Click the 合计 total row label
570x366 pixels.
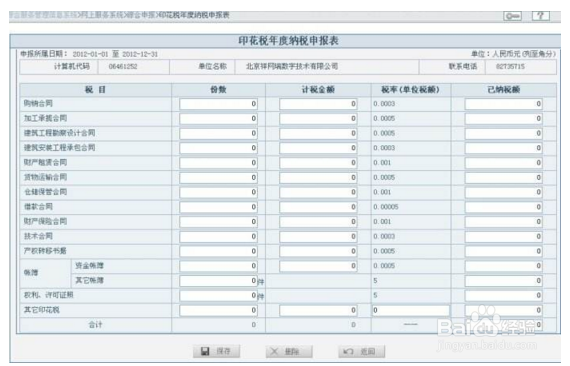pyautogui.click(x=95, y=325)
